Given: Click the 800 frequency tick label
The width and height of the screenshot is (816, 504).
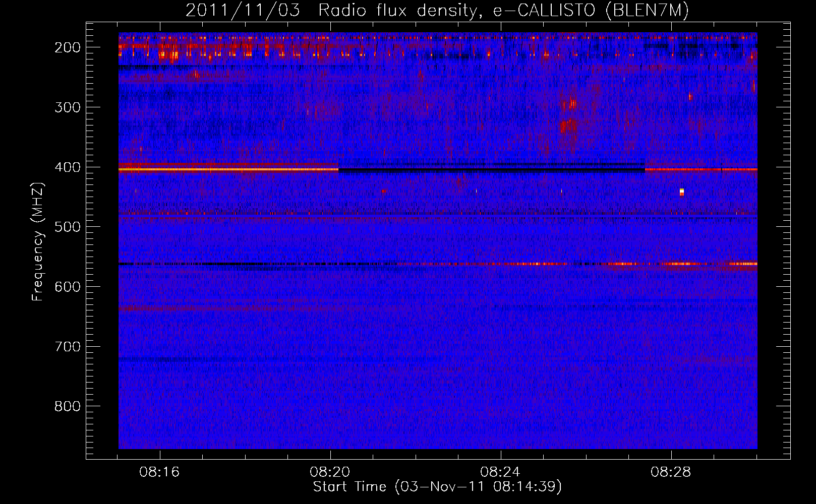Looking at the screenshot, I should (67, 406).
